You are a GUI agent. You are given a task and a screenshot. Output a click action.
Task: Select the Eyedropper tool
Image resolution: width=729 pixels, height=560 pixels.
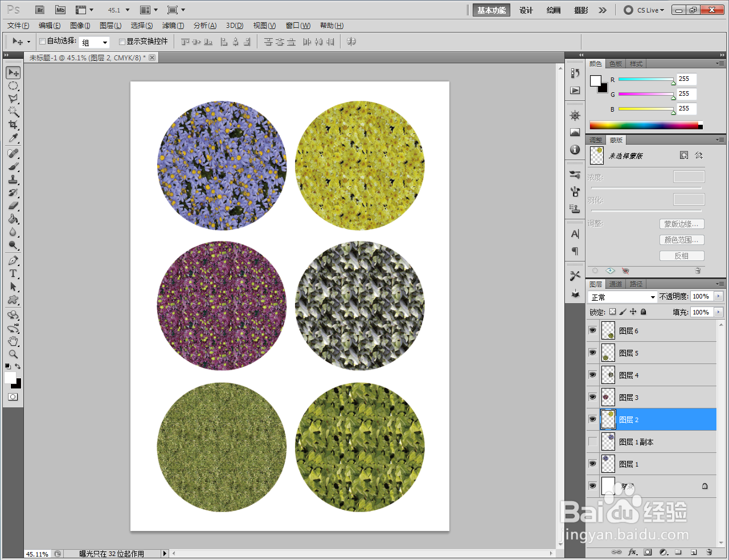pyautogui.click(x=13, y=138)
